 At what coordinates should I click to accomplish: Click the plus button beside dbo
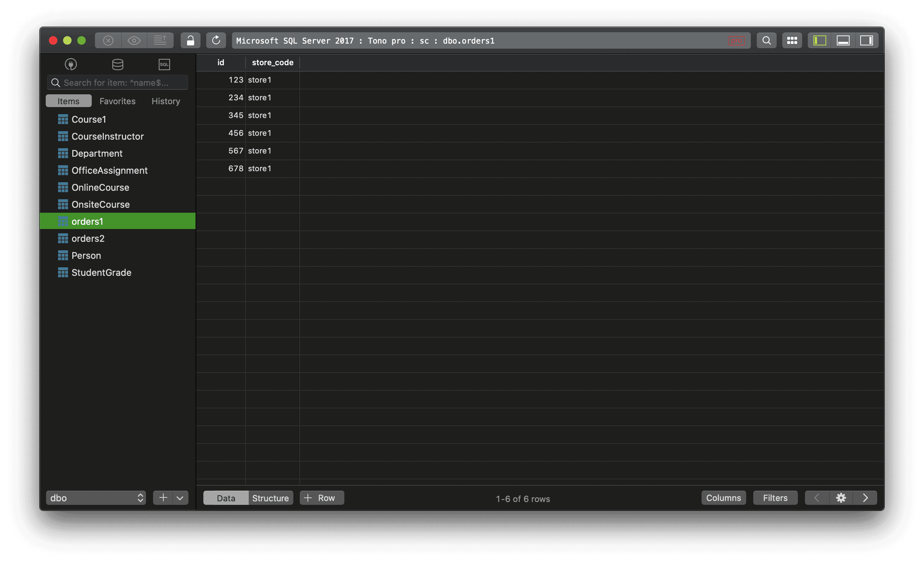tap(163, 498)
